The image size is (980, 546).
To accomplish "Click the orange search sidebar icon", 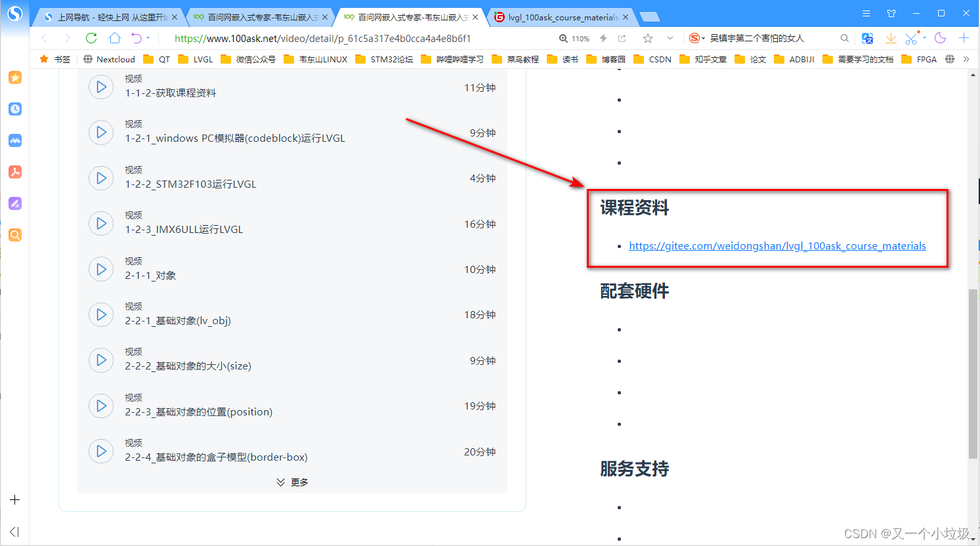I will [x=14, y=235].
